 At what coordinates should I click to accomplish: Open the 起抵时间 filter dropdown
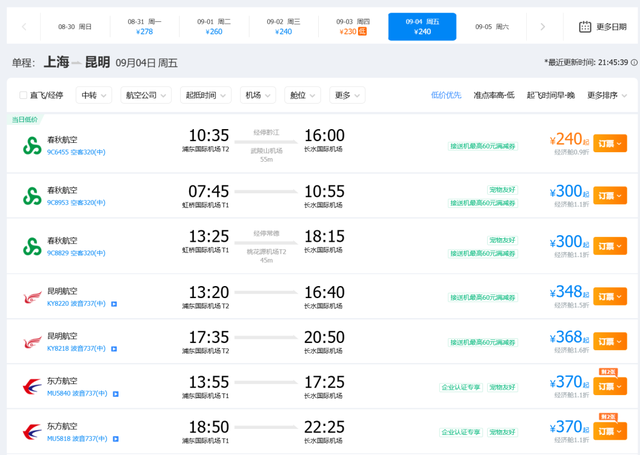206,95
